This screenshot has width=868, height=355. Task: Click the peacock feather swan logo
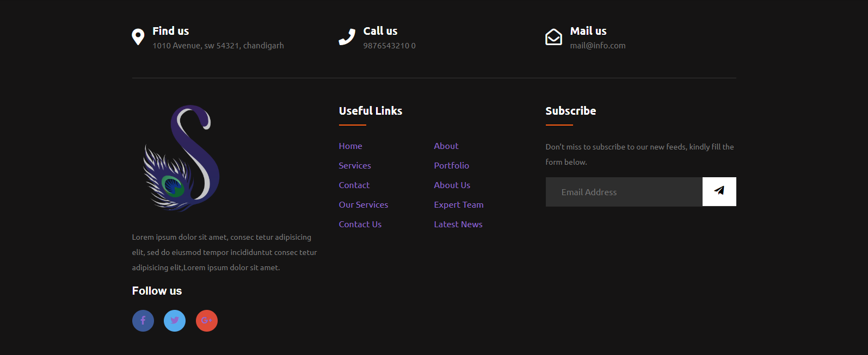[181, 158]
